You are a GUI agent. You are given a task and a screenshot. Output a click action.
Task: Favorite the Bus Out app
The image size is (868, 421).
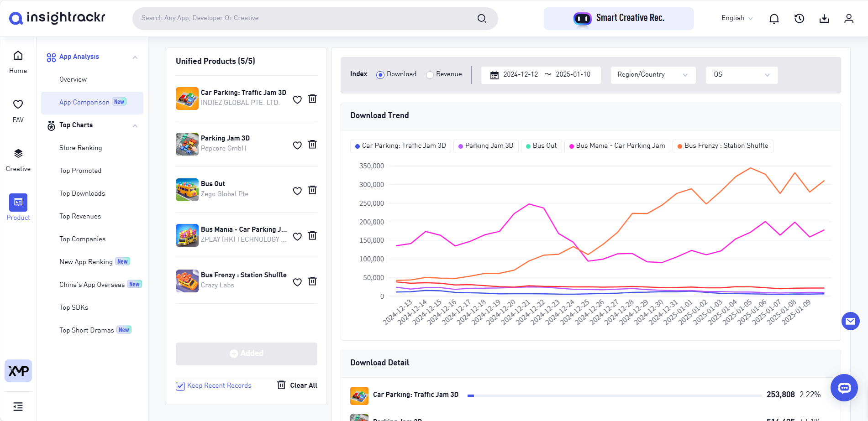297,191
